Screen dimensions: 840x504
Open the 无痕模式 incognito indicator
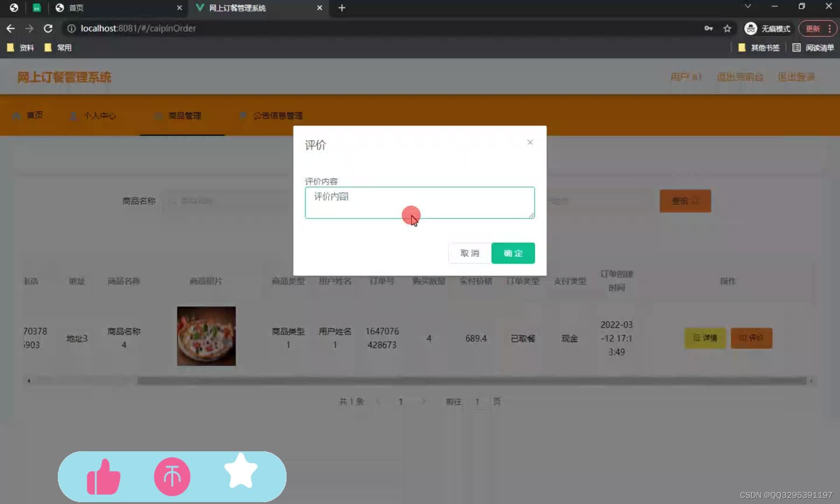[768, 28]
